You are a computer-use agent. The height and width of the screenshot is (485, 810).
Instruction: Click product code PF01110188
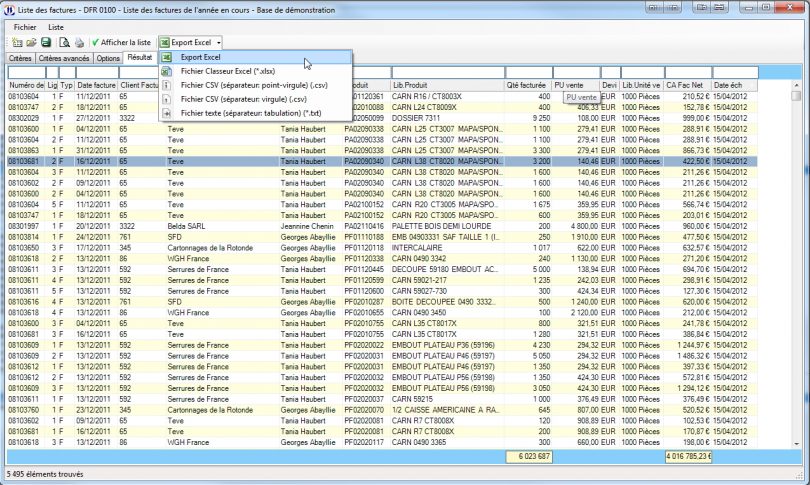(x=364, y=237)
